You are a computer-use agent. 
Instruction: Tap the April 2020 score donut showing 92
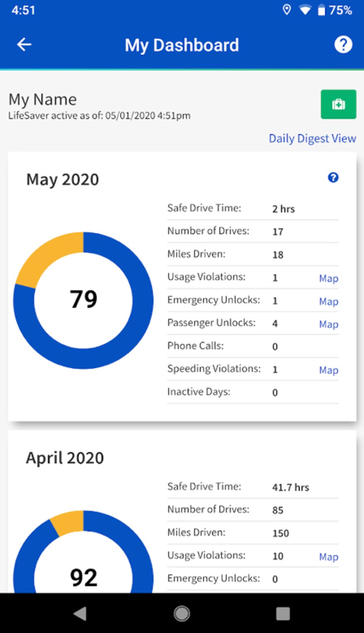pos(84,567)
